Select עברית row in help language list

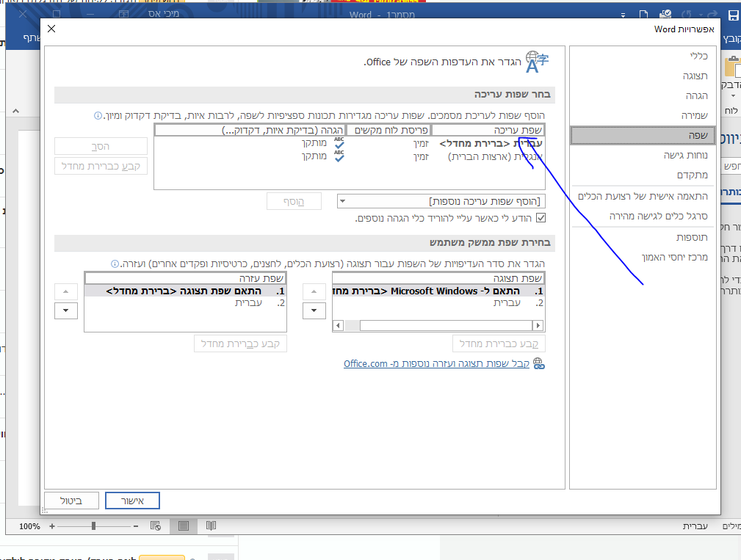185,303
